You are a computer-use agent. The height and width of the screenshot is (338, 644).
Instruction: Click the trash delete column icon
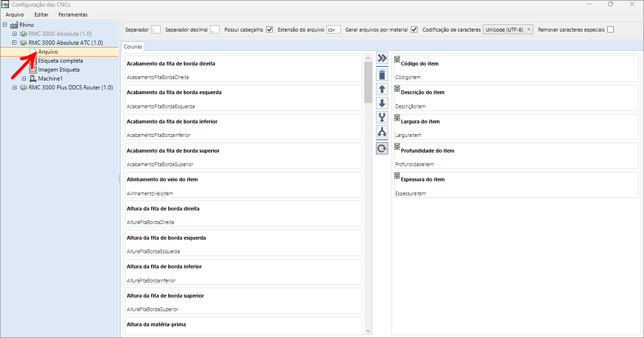pos(382,75)
